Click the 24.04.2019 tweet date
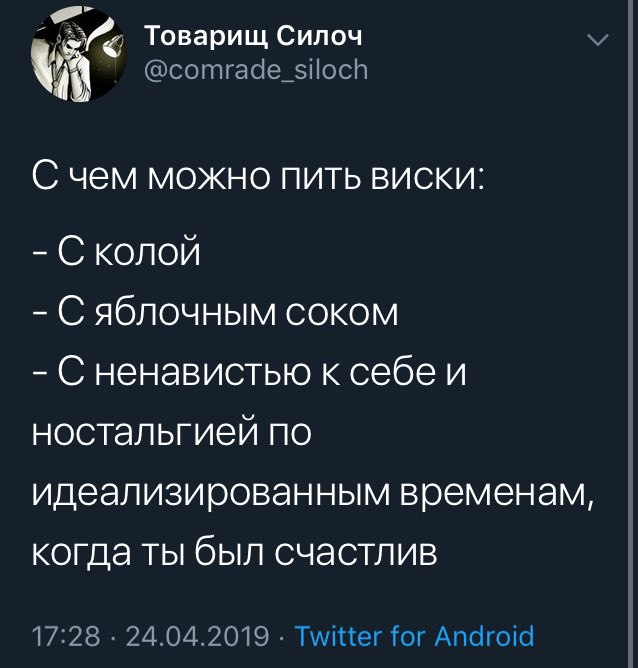This screenshot has width=638, height=668. pyautogui.click(x=197, y=636)
